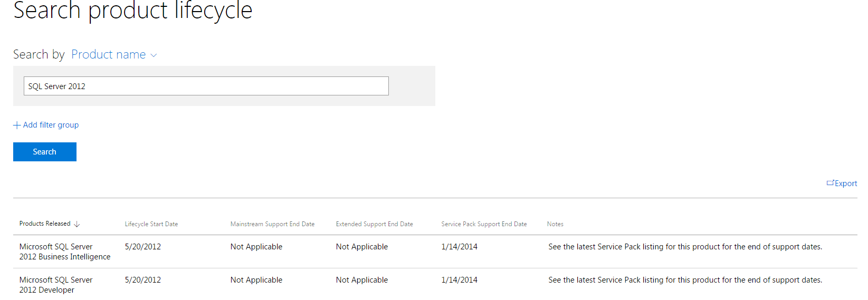Select Microsoft SQL Server 2012 Business Intelligence

click(64, 251)
